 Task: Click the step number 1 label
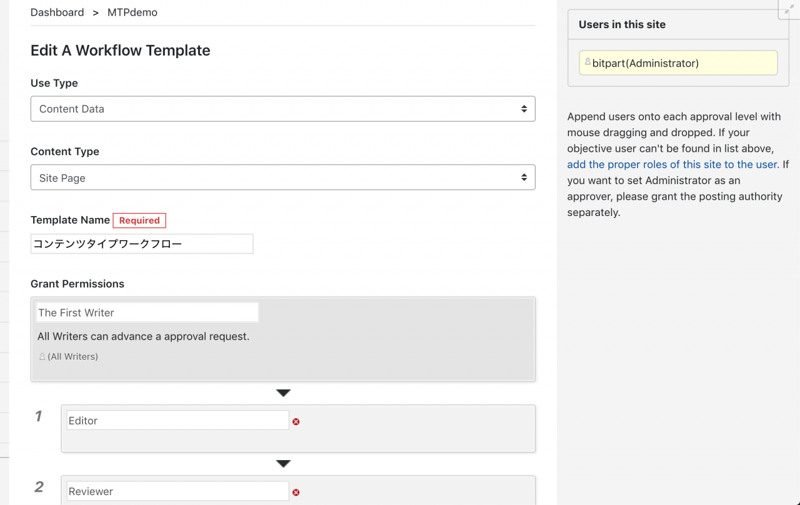pos(39,416)
